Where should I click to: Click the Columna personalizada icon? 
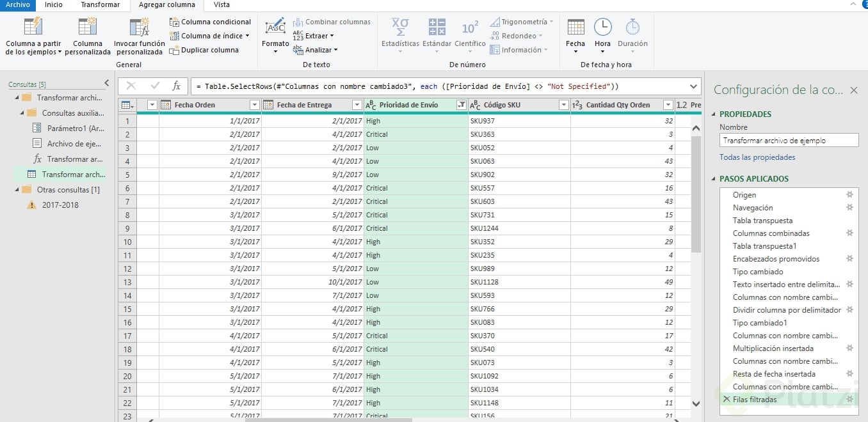pyautogui.click(x=87, y=27)
